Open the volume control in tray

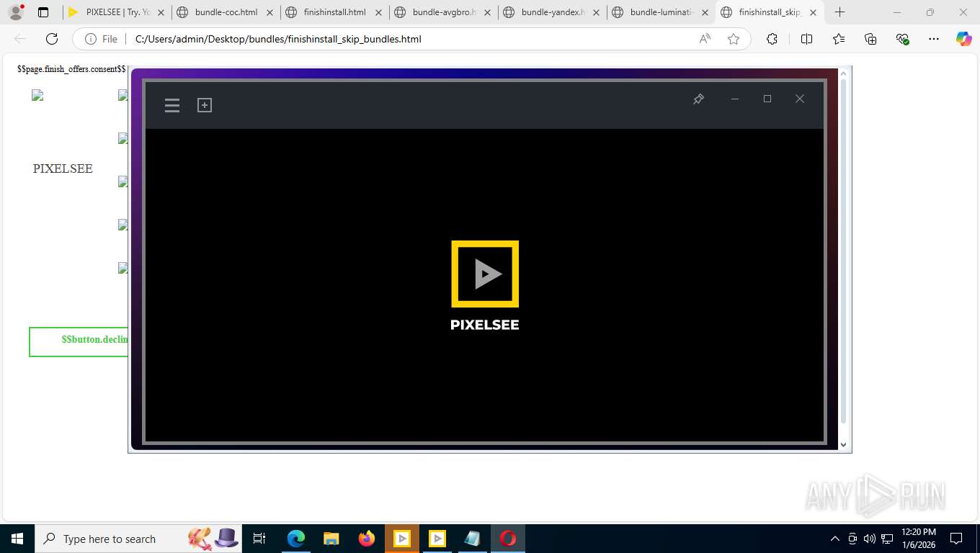point(870,539)
